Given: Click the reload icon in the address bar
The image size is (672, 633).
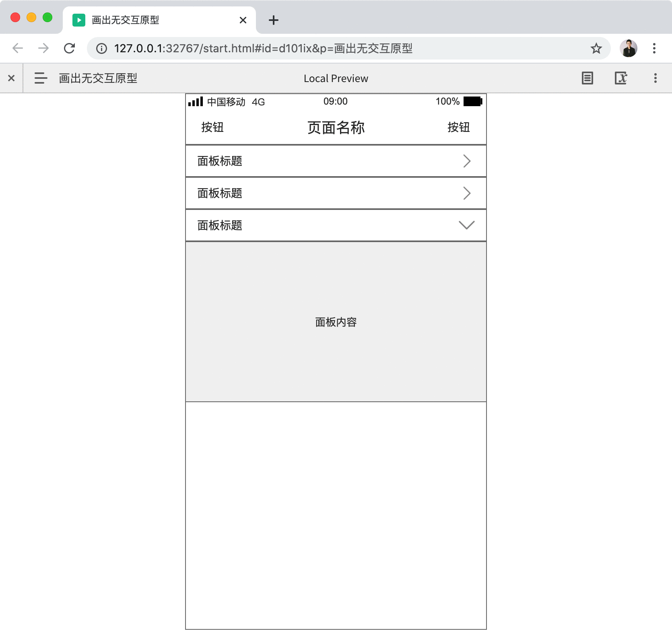Looking at the screenshot, I should (x=70, y=48).
